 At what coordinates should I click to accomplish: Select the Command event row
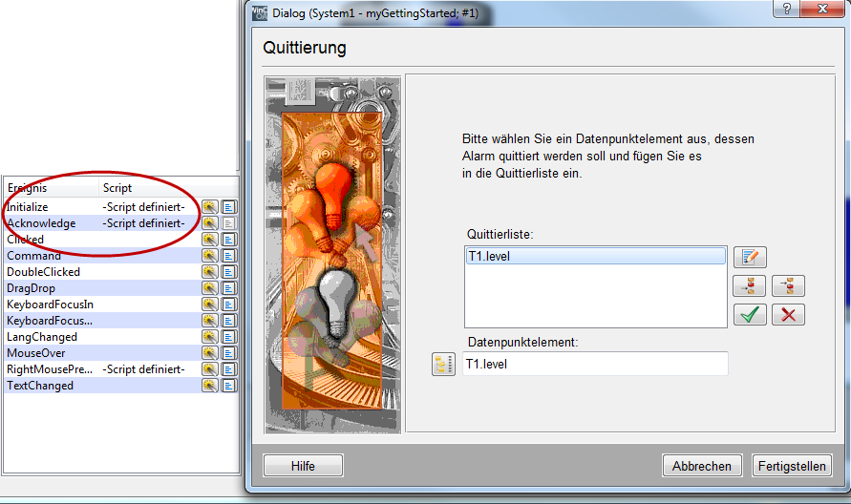point(121,256)
